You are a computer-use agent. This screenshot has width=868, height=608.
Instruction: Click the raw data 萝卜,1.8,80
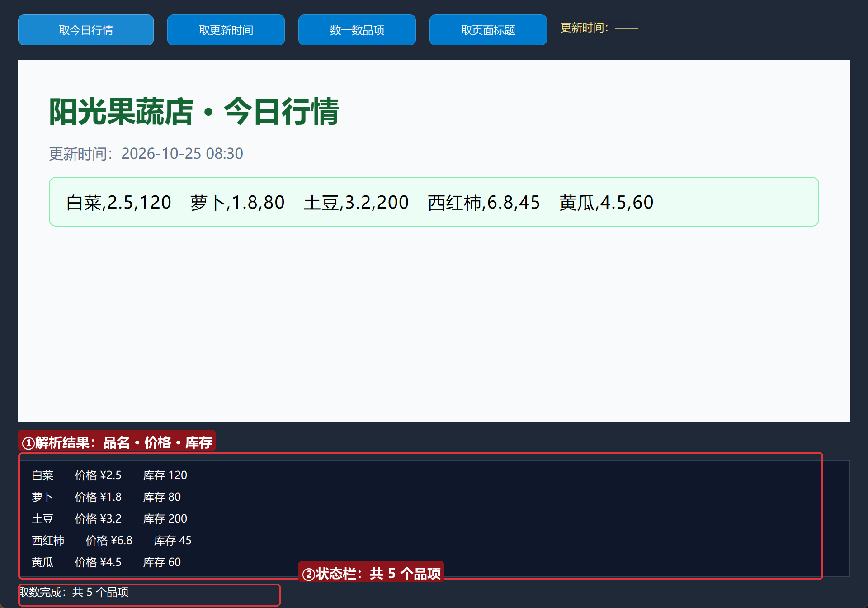(x=237, y=202)
